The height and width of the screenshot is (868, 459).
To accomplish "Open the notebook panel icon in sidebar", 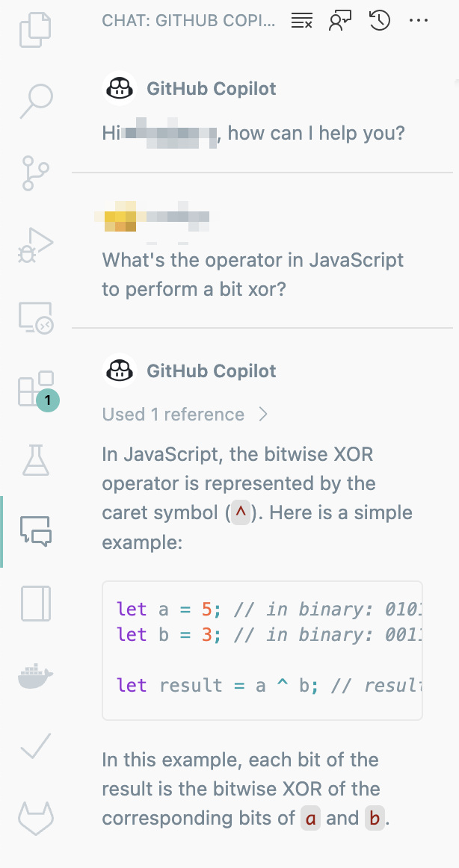I will click(x=36, y=604).
